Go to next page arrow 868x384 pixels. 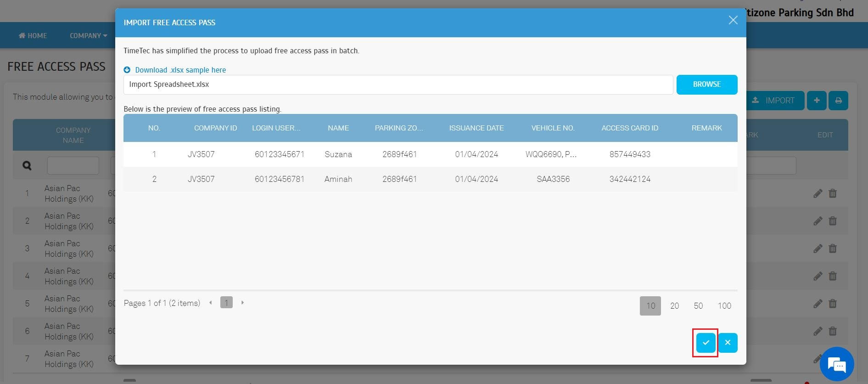[x=242, y=303]
